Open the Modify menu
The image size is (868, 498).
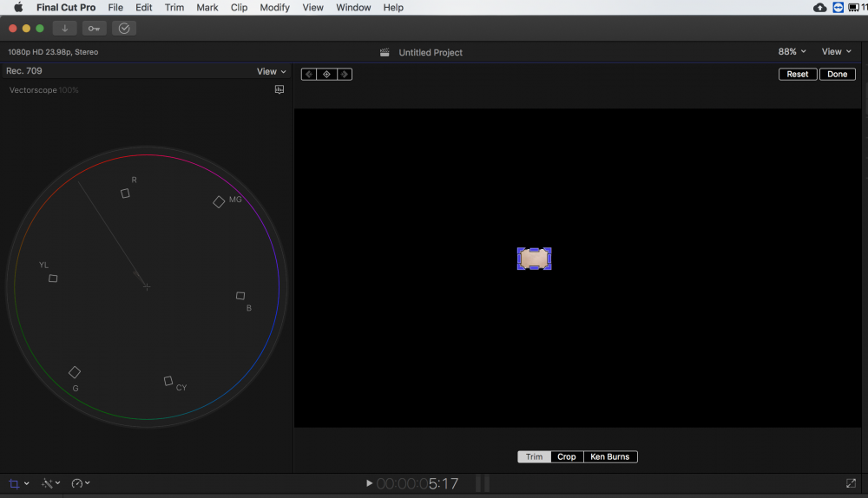pos(275,8)
